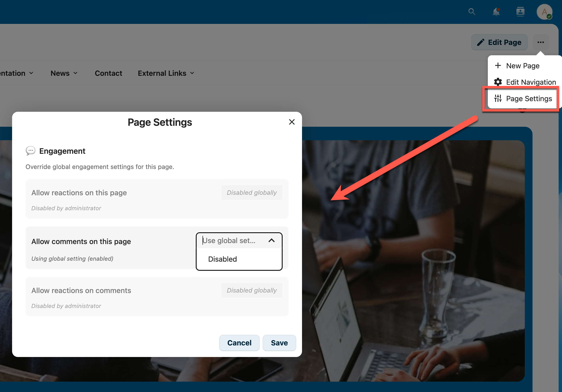Close the Page Settings dialog
This screenshot has height=392, width=562.
click(292, 122)
